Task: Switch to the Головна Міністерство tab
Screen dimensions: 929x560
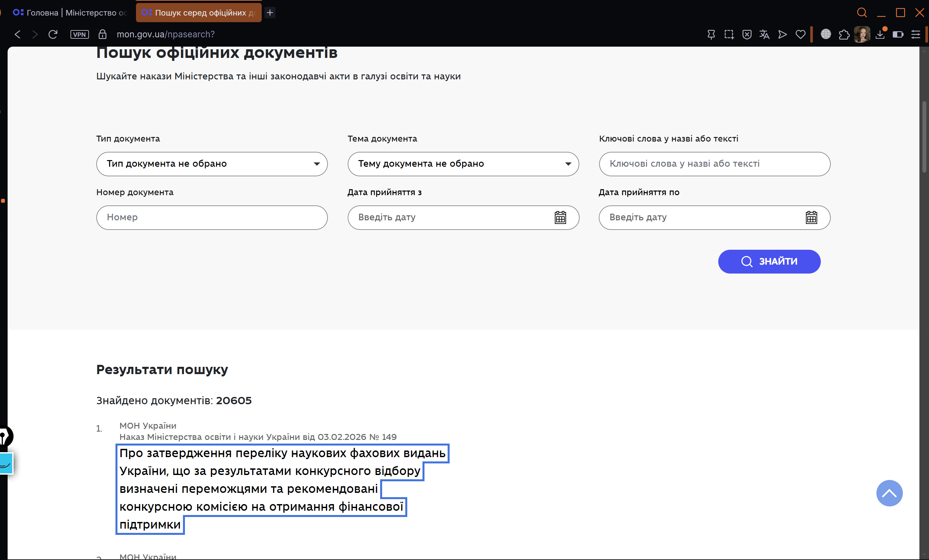Action: tap(70, 13)
